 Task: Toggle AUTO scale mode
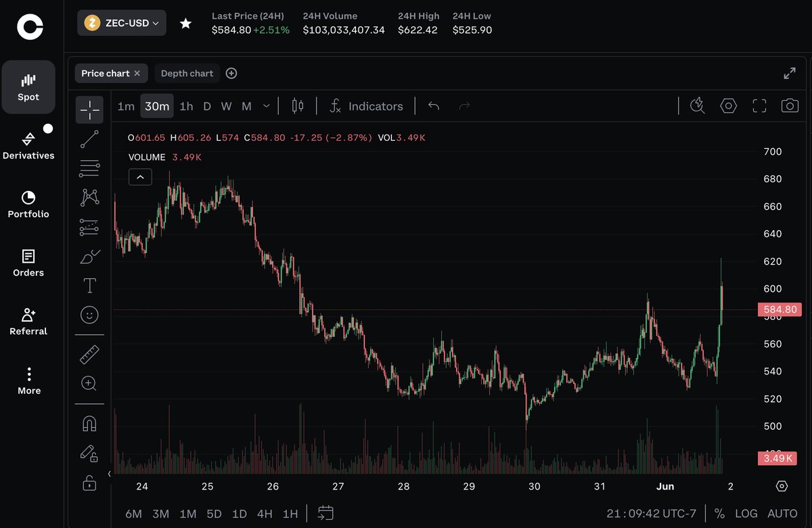click(x=782, y=514)
